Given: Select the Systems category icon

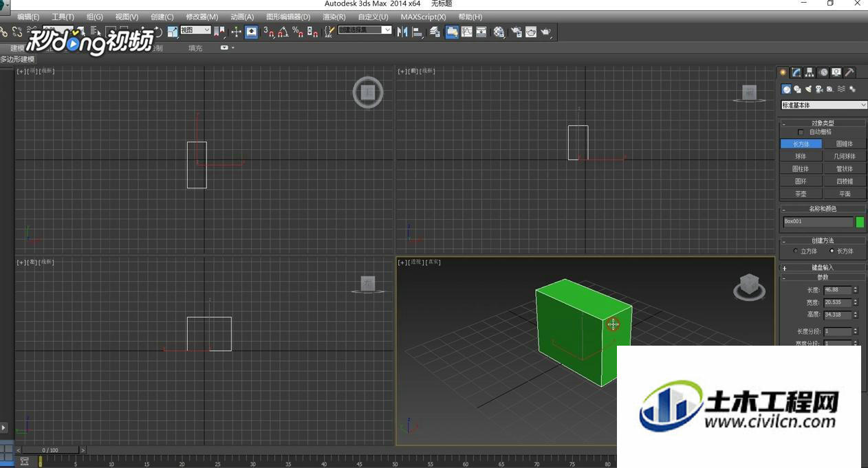Looking at the screenshot, I should [x=852, y=89].
